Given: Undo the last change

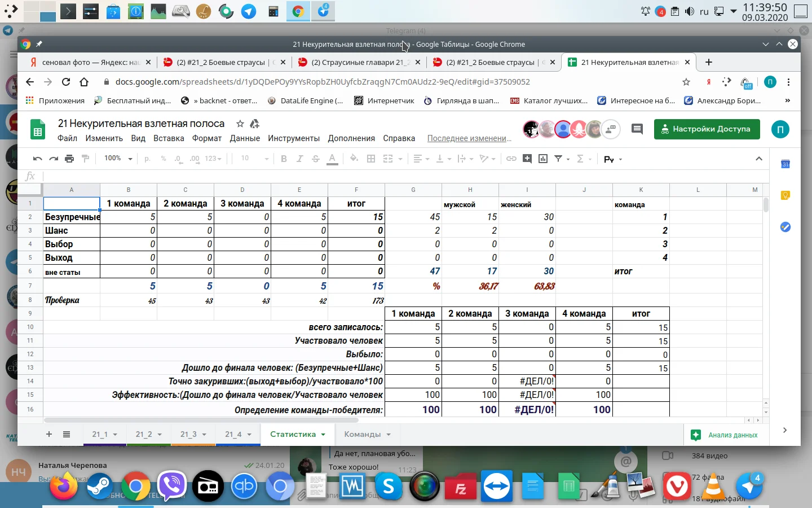Looking at the screenshot, I should pos(37,159).
